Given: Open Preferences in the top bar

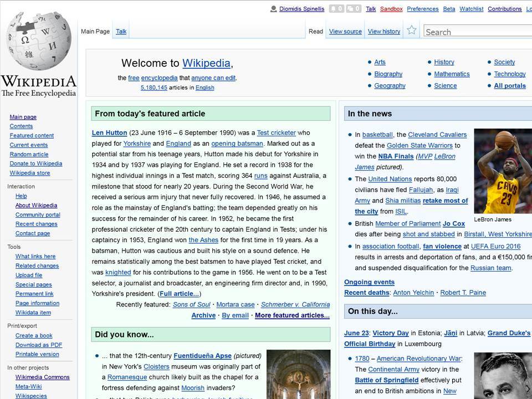Looking at the screenshot, I should (423, 9).
